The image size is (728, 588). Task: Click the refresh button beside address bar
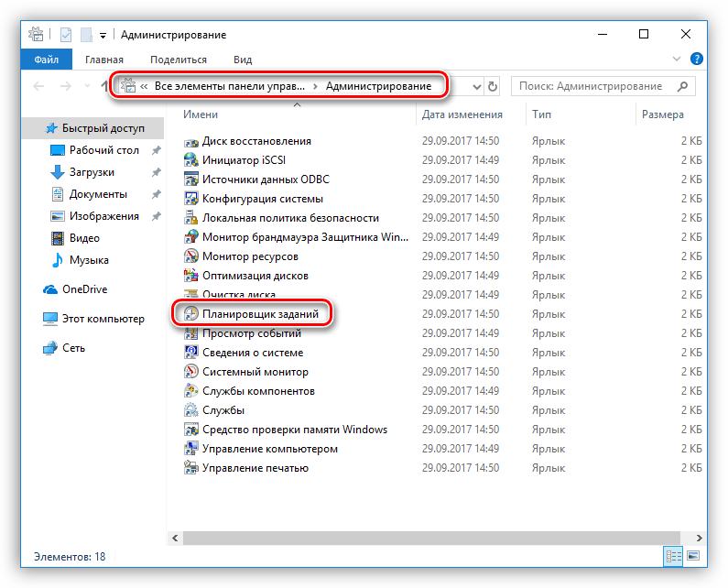point(492,86)
